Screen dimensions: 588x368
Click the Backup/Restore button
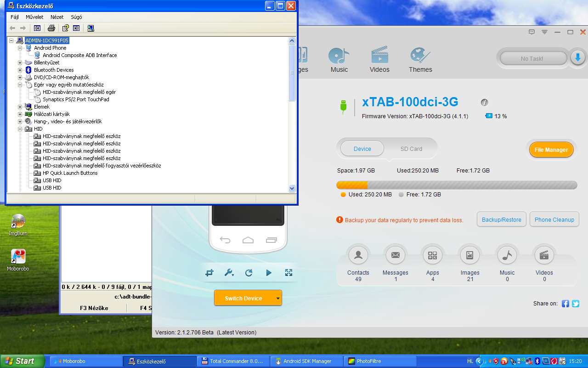(x=501, y=220)
